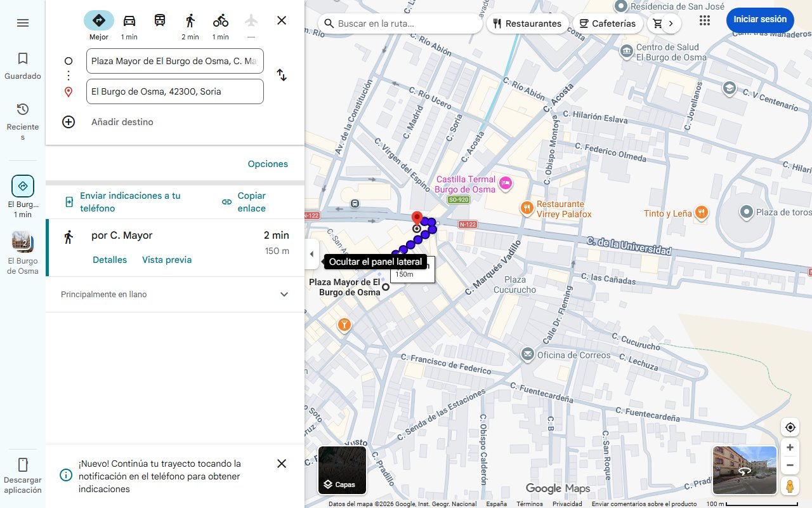Viewport: 812px width, 508px height.
Task: Open the walking route Detalles link
Action: click(x=109, y=259)
